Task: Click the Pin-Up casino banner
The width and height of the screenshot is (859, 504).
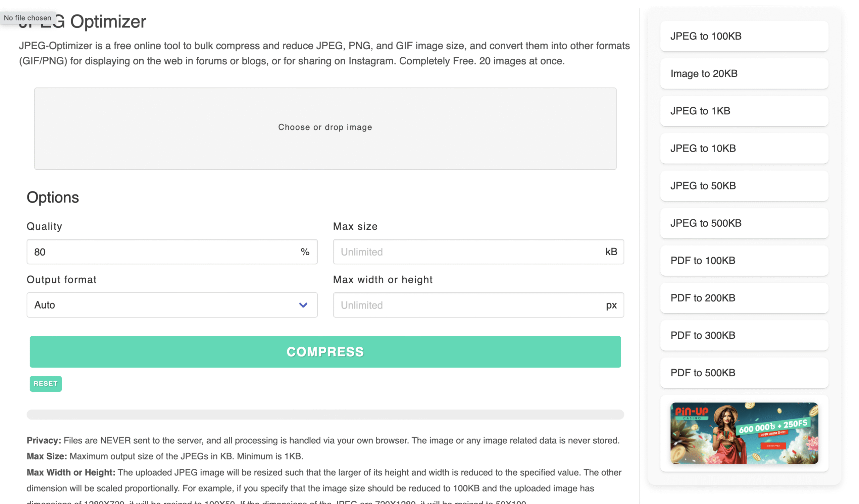Action: [x=745, y=434]
